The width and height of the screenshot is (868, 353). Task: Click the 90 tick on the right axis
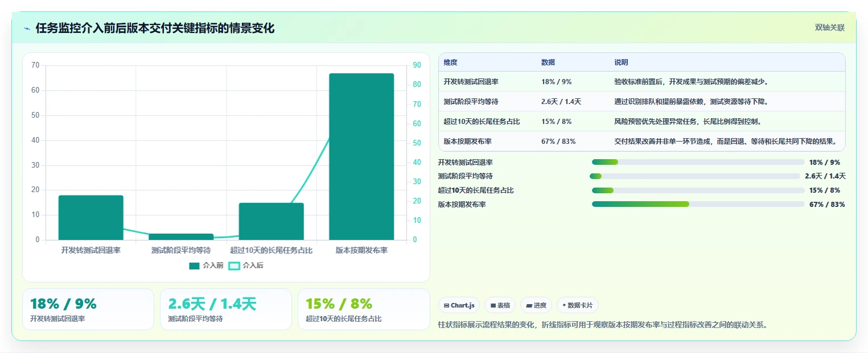click(x=417, y=65)
